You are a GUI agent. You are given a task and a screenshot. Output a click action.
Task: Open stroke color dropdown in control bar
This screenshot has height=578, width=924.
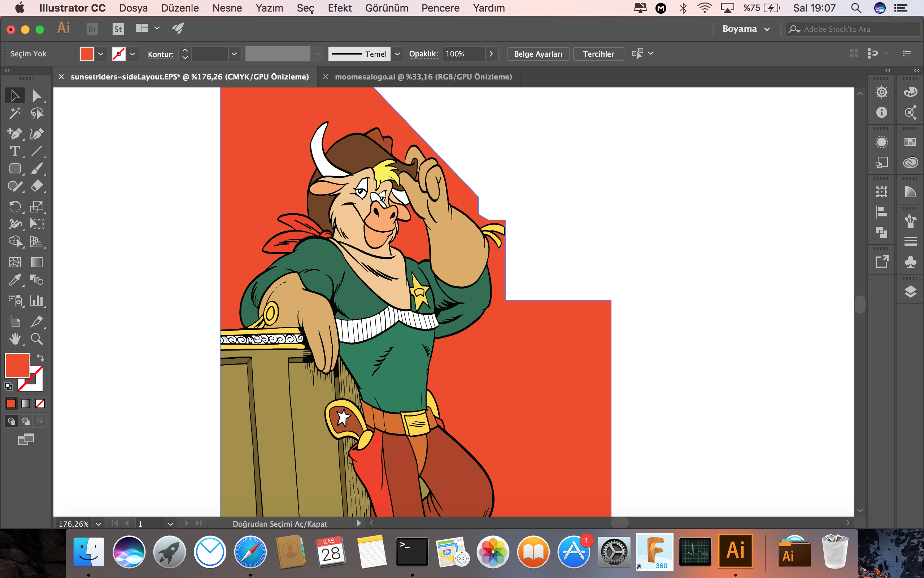132,54
